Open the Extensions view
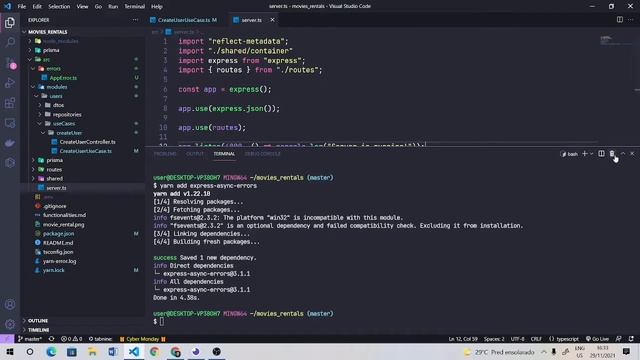Screen dimensions: 640x360 [10, 103]
